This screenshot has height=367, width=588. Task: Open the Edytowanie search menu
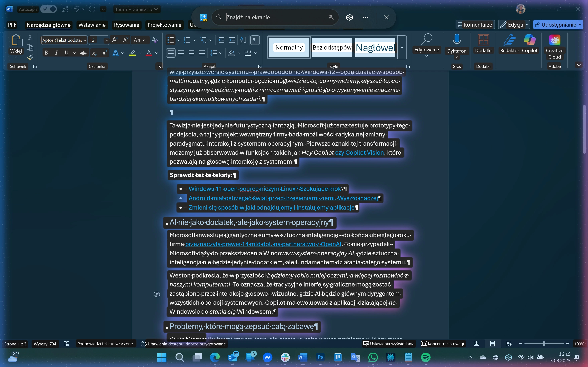pos(426,46)
